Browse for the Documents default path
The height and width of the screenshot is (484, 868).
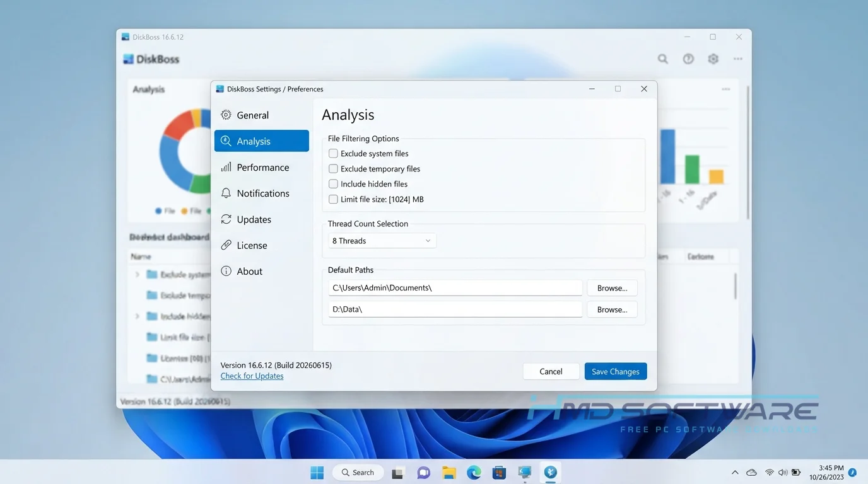[x=612, y=288]
